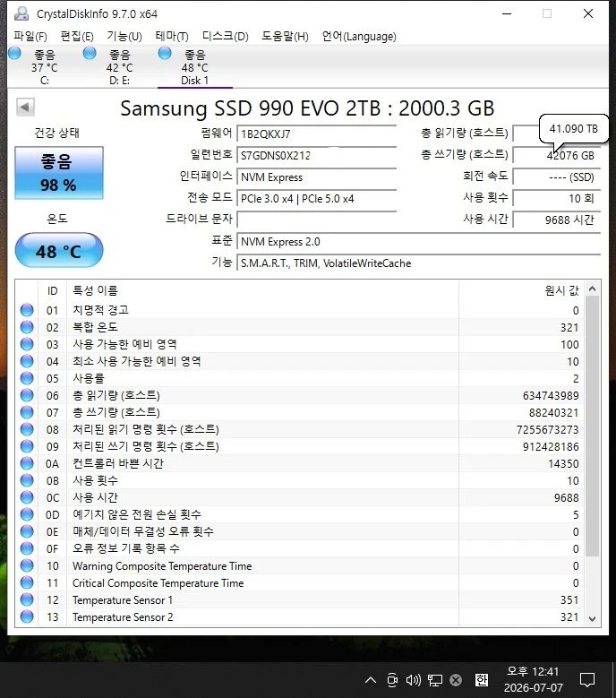
Task: Open the 도움말(H) menu
Action: 285,37
